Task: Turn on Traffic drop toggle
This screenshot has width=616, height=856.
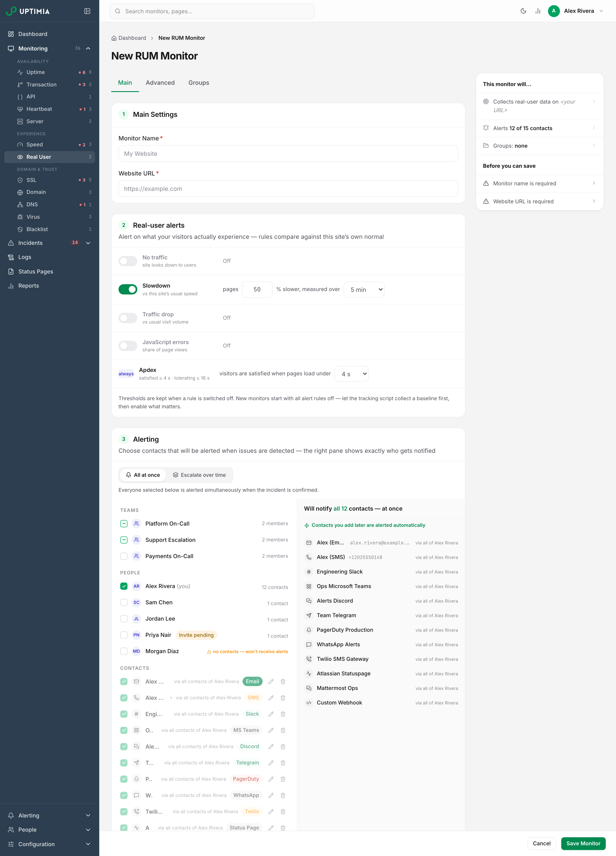Action: coord(128,318)
